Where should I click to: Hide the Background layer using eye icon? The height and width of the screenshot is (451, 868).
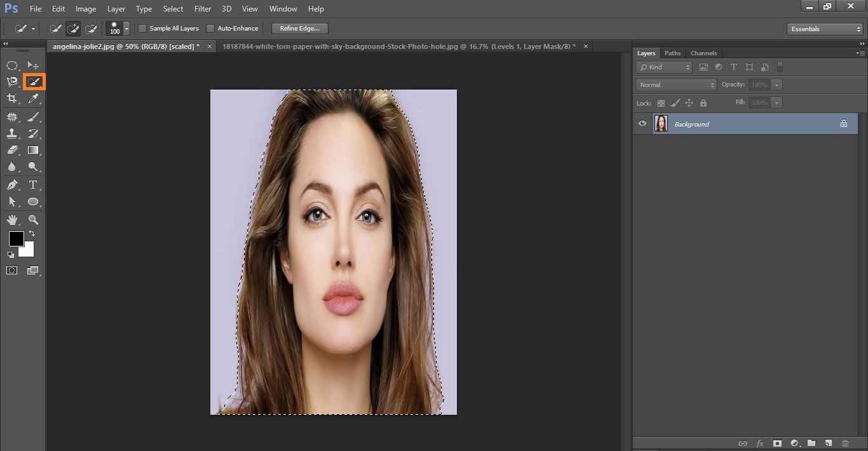click(642, 124)
